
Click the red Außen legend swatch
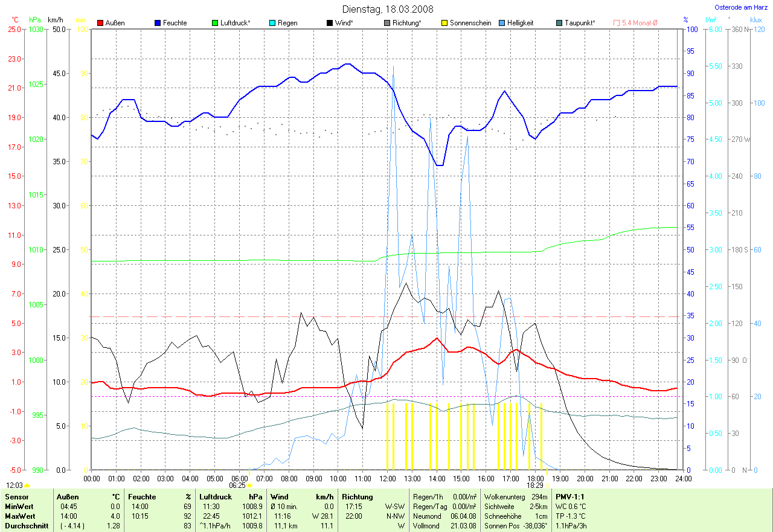click(x=101, y=23)
